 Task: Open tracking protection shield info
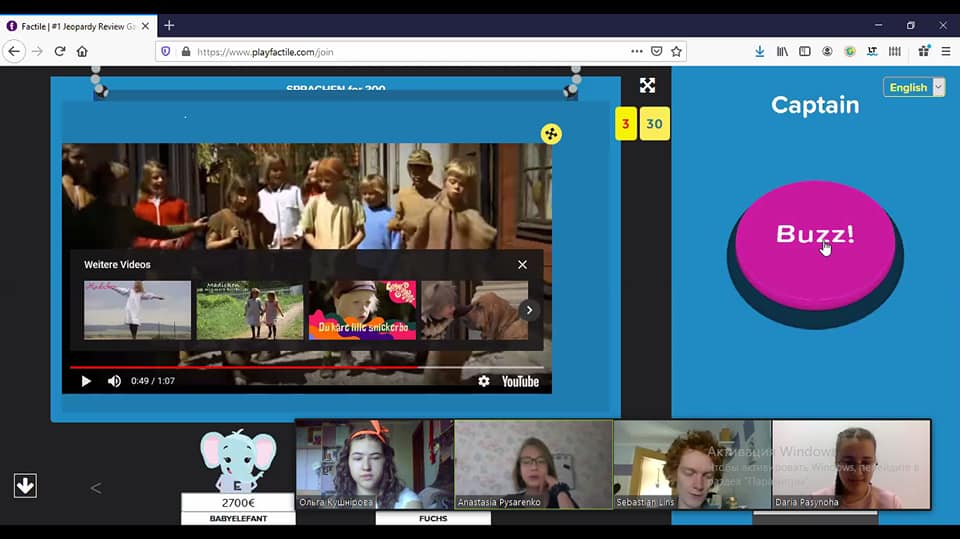(166, 52)
